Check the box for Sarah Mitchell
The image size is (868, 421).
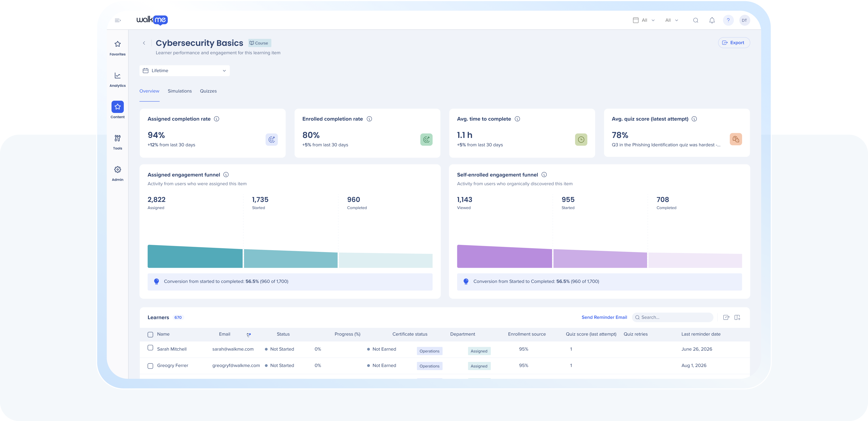(150, 348)
